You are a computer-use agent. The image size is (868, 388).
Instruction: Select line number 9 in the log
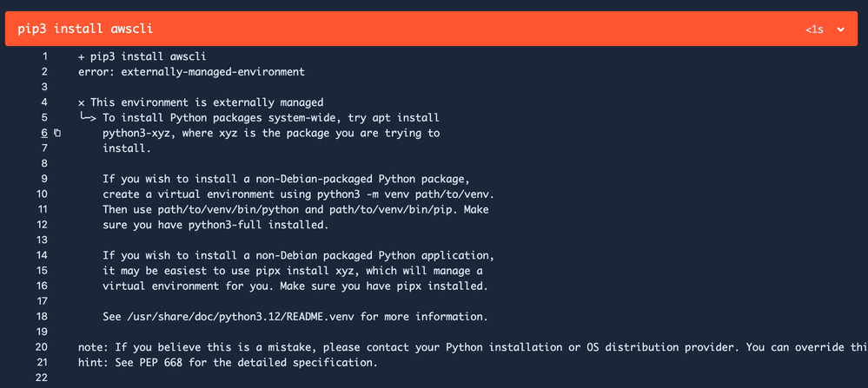coord(44,179)
